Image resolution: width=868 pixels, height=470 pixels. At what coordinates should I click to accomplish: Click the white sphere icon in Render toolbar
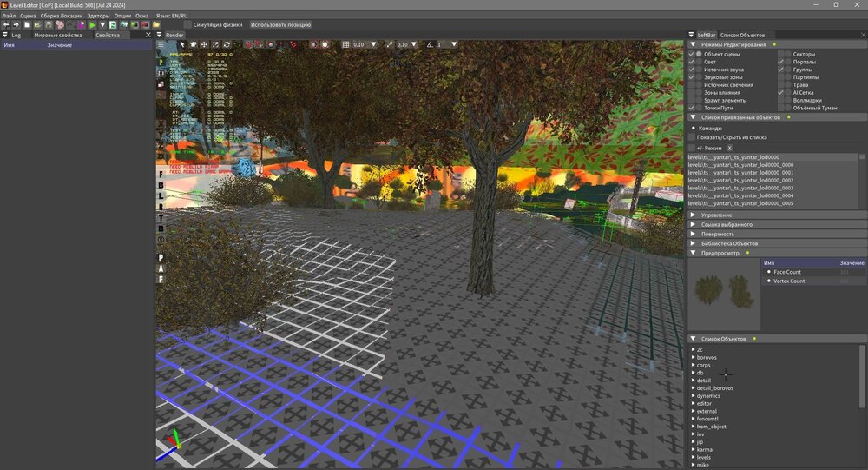click(x=325, y=44)
